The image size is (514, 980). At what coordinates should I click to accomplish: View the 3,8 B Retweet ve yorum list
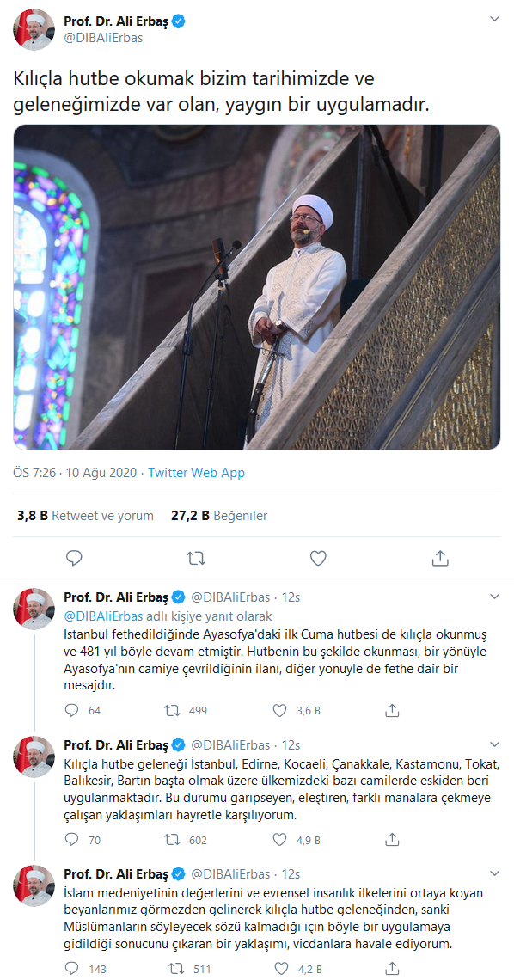[x=86, y=516]
